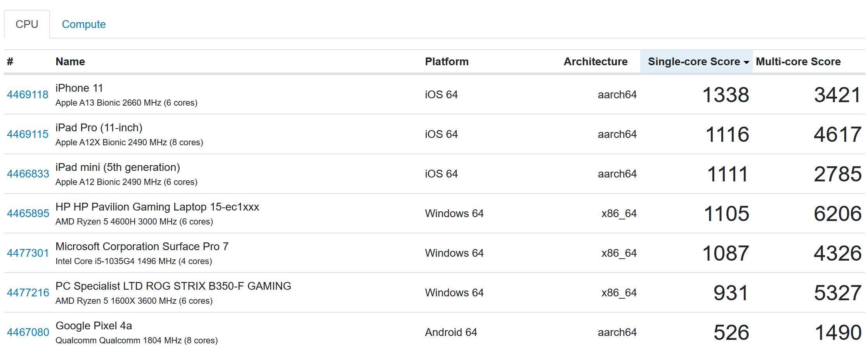Image resolution: width=868 pixels, height=355 pixels.
Task: Click multi-core score 5327
Action: pos(837,293)
